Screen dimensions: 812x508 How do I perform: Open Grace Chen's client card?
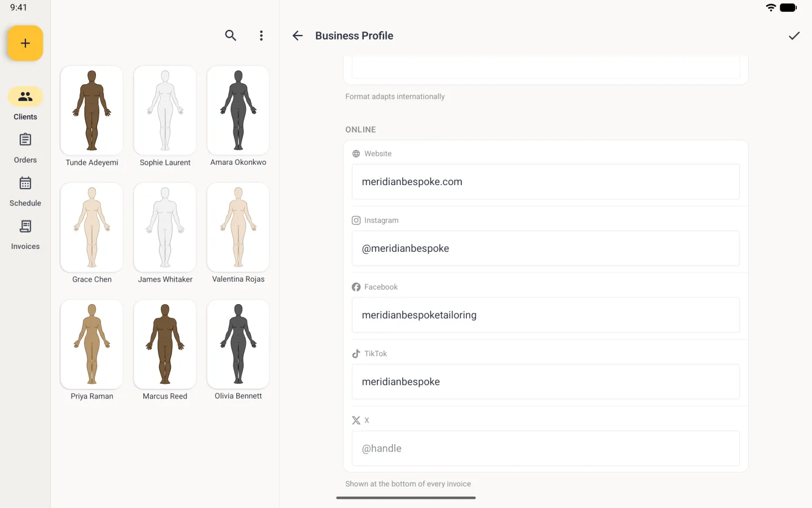(x=92, y=233)
